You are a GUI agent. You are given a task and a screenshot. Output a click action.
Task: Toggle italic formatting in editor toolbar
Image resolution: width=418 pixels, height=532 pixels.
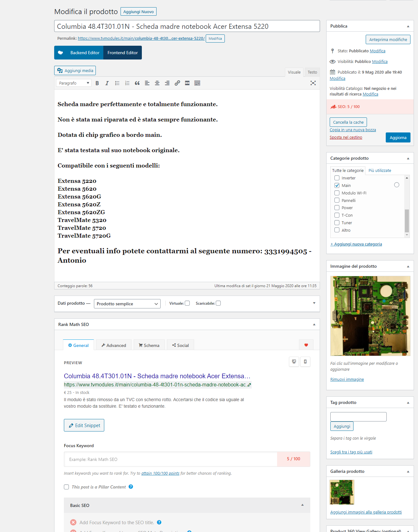tap(107, 83)
